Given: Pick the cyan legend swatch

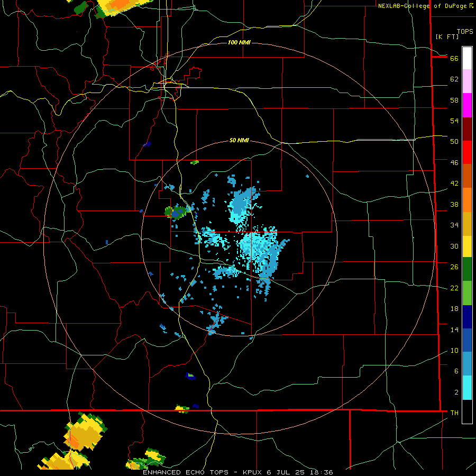Looking at the screenshot, I should [x=467, y=388].
